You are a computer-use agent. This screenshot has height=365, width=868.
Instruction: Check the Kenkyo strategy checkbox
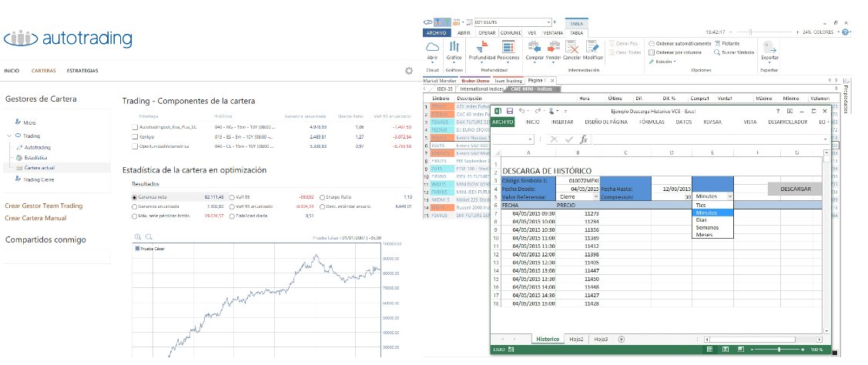click(x=135, y=136)
